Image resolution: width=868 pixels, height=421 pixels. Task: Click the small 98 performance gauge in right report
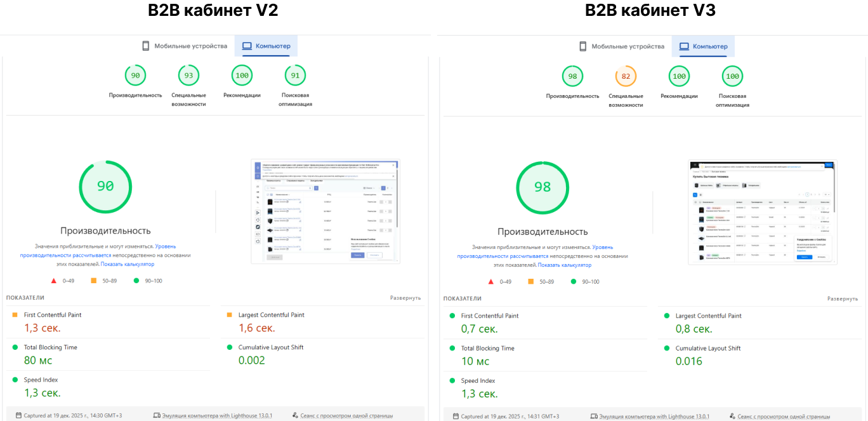click(x=572, y=76)
